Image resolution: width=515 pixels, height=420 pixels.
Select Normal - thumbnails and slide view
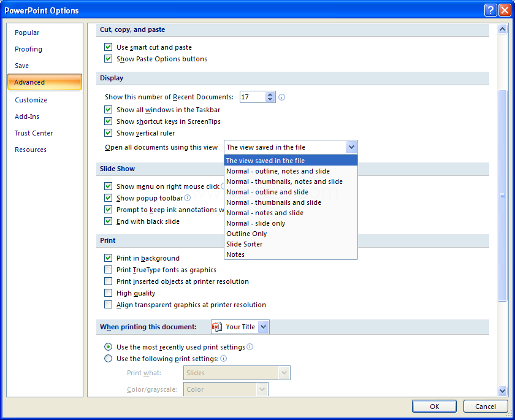click(291, 202)
